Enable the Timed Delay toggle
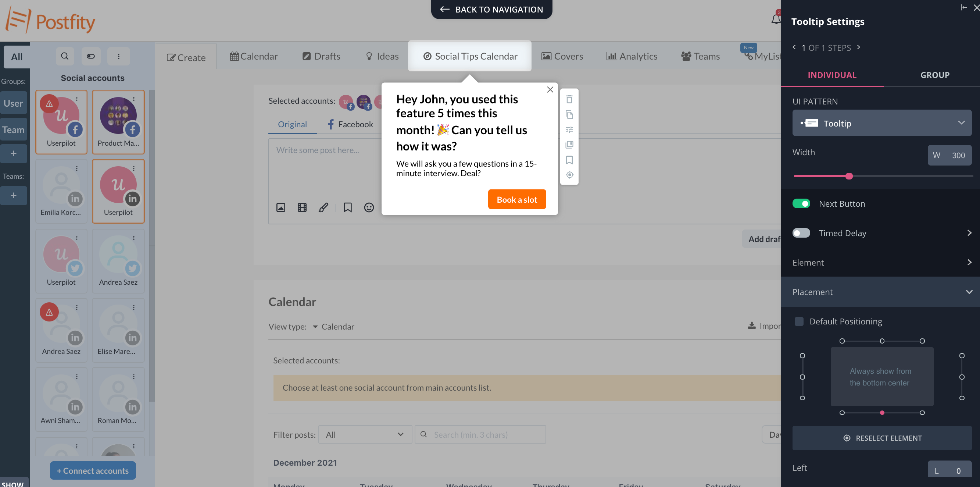 [x=801, y=232]
